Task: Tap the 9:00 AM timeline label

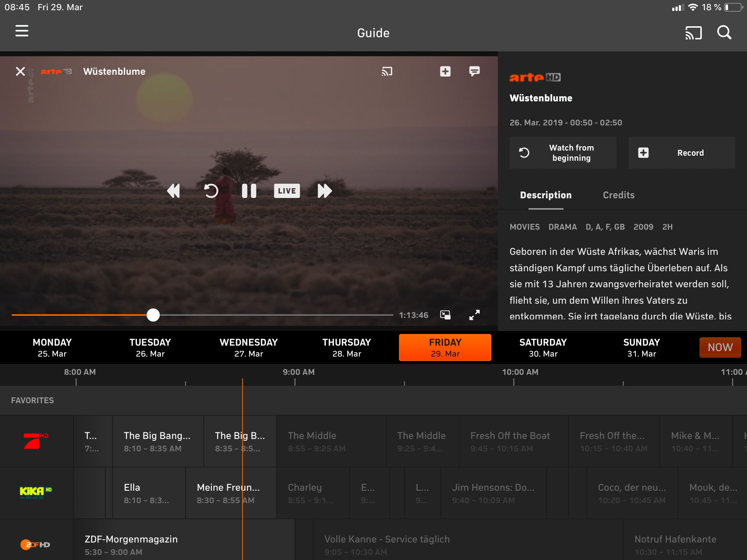Action: tap(299, 372)
